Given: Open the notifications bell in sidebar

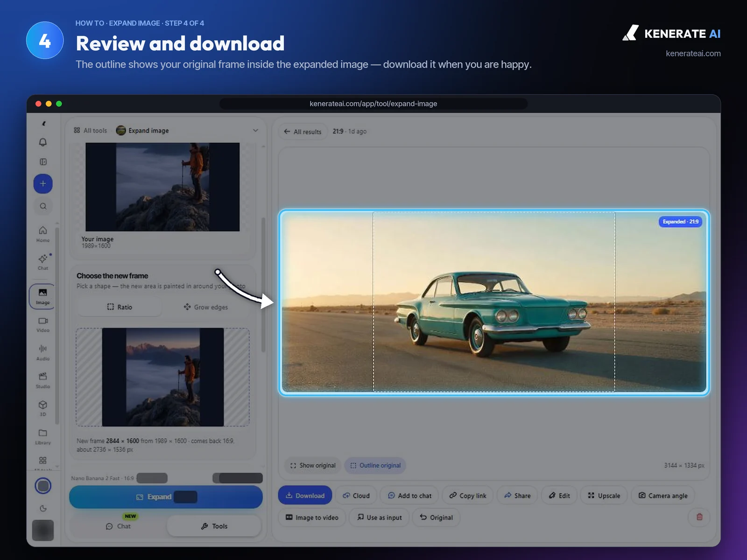Looking at the screenshot, I should click(x=43, y=142).
